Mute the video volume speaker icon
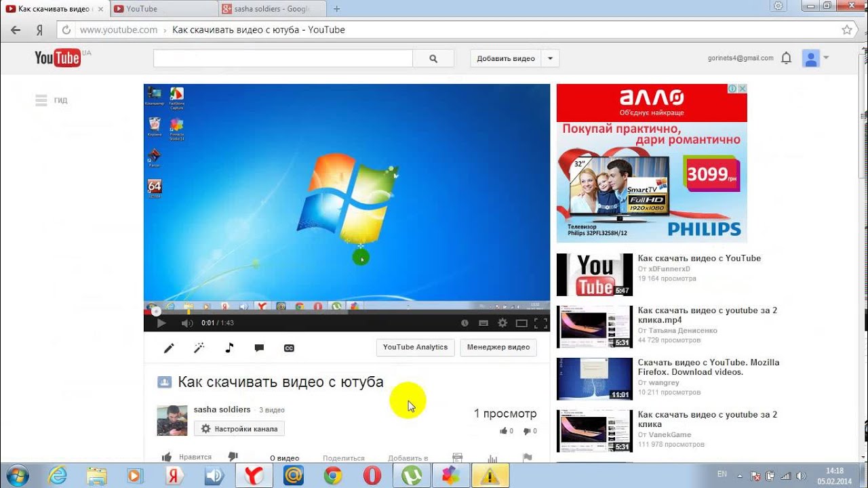This screenshot has height=488, width=868. [x=187, y=323]
